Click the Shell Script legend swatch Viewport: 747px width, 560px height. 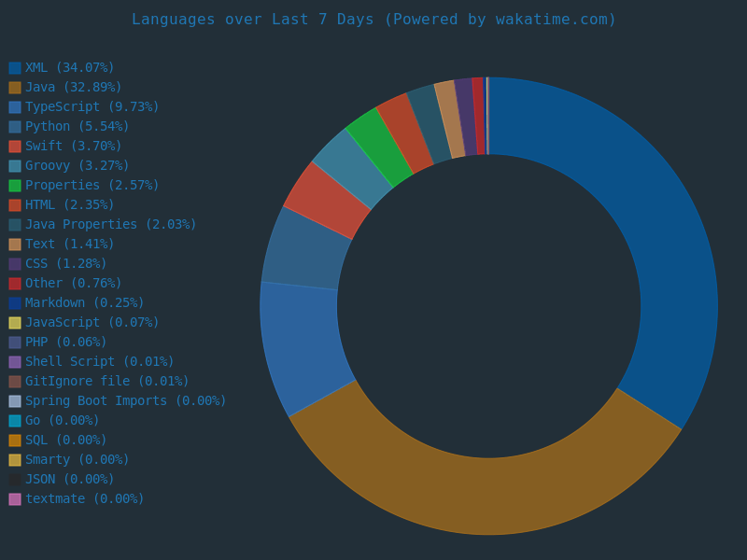tap(15, 362)
